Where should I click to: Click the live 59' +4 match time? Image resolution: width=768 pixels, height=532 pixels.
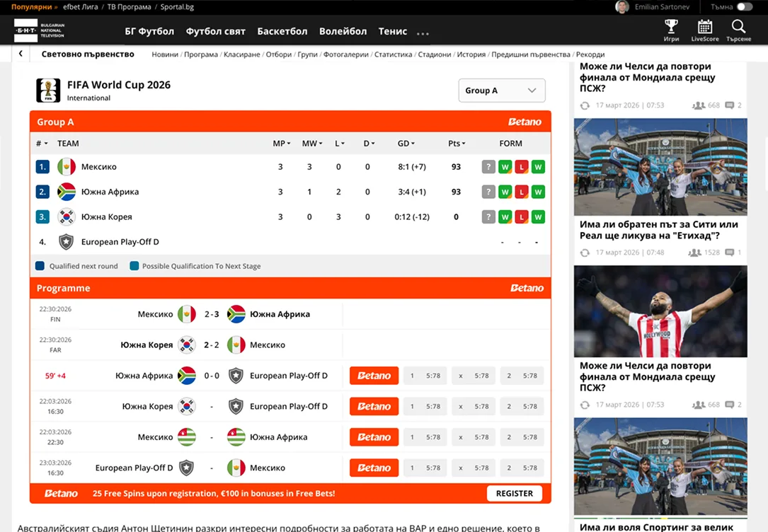coord(55,376)
